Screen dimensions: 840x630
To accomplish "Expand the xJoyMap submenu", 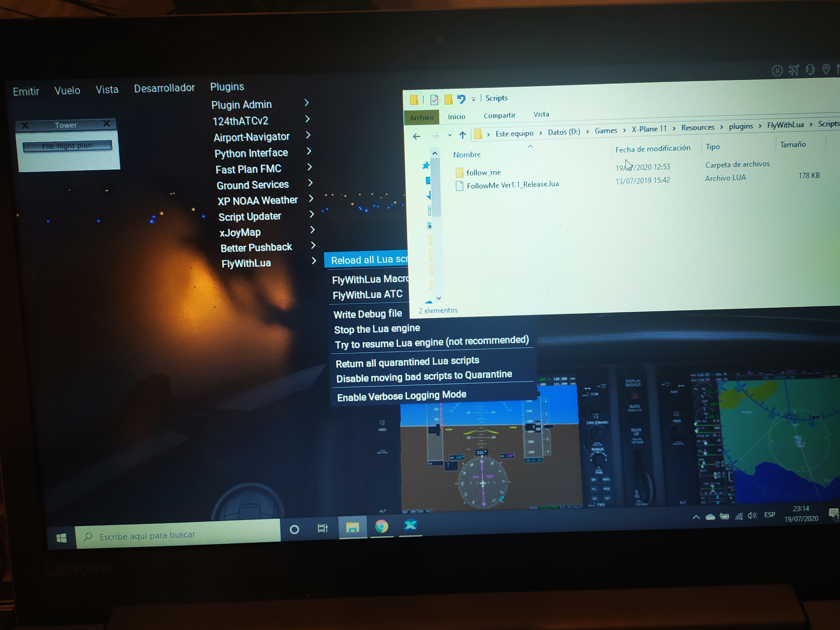I will tap(267, 232).
